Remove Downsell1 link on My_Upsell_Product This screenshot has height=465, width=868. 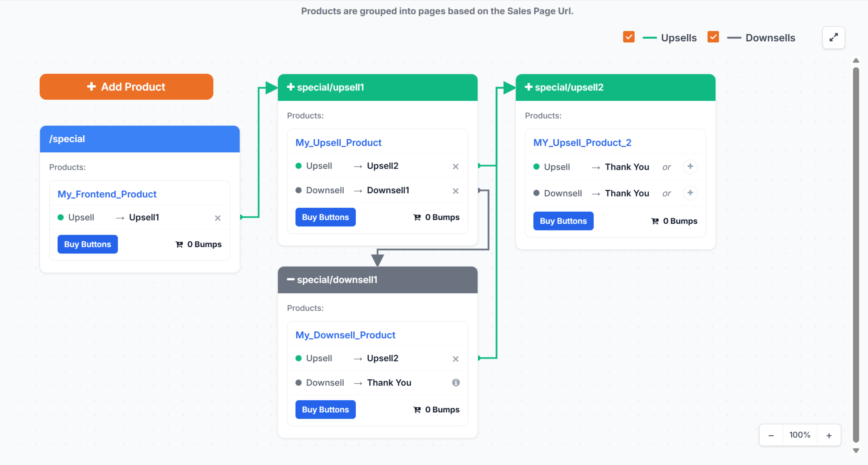coord(456,191)
